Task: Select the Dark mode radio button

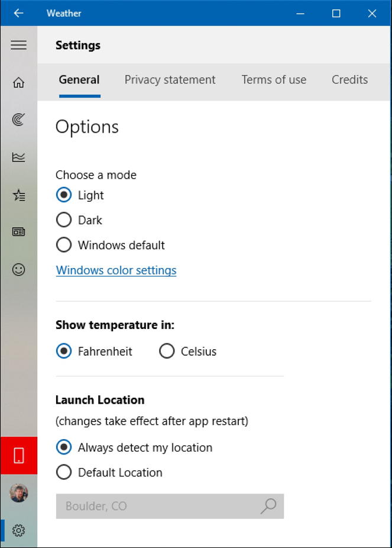Action: coord(63,220)
